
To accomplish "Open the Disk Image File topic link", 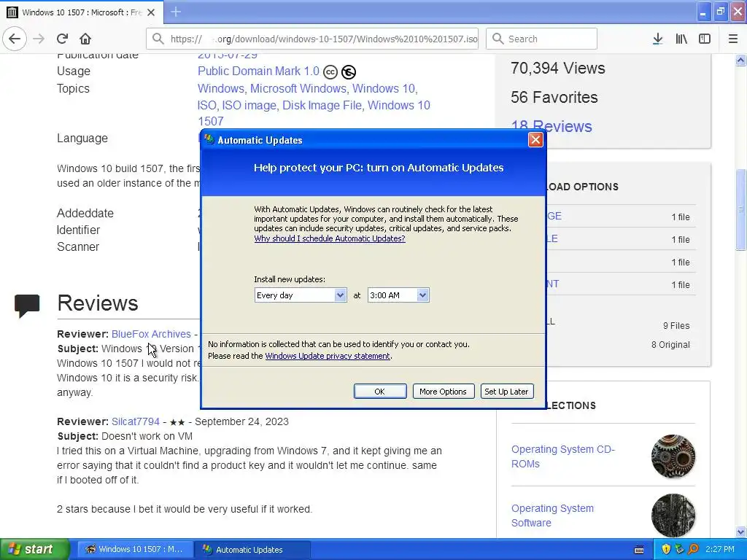I will 322,105.
